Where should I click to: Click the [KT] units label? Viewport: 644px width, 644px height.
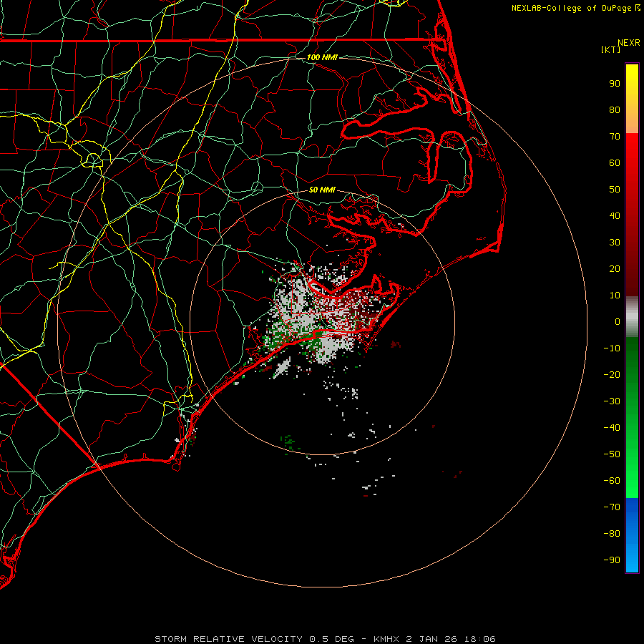pos(610,49)
